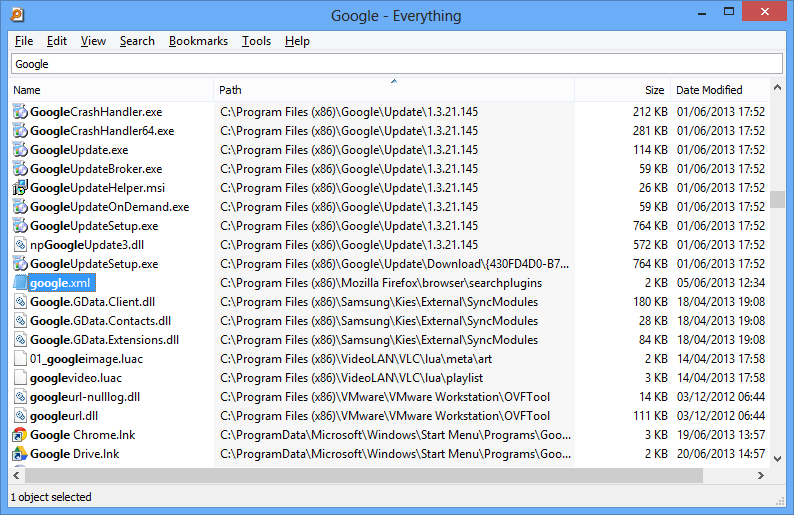
Task: Select the GoogleCrashHandler.exe file name
Action: point(96,112)
